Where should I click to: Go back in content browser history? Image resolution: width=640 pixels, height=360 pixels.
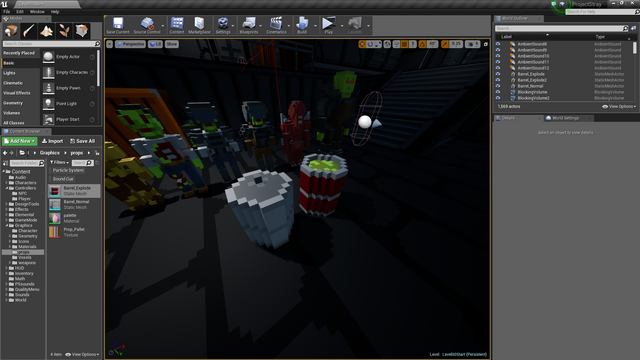[5, 153]
